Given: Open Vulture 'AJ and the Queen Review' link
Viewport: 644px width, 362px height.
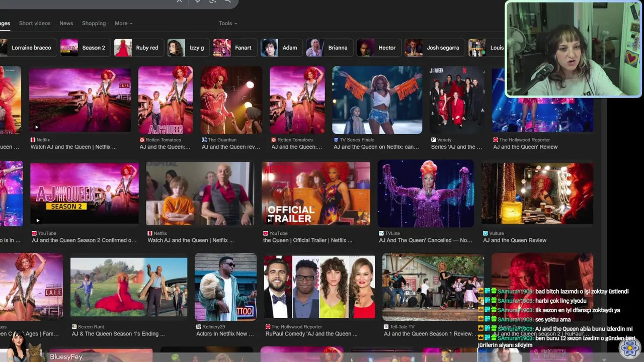Looking at the screenshot, I should click(515, 240).
